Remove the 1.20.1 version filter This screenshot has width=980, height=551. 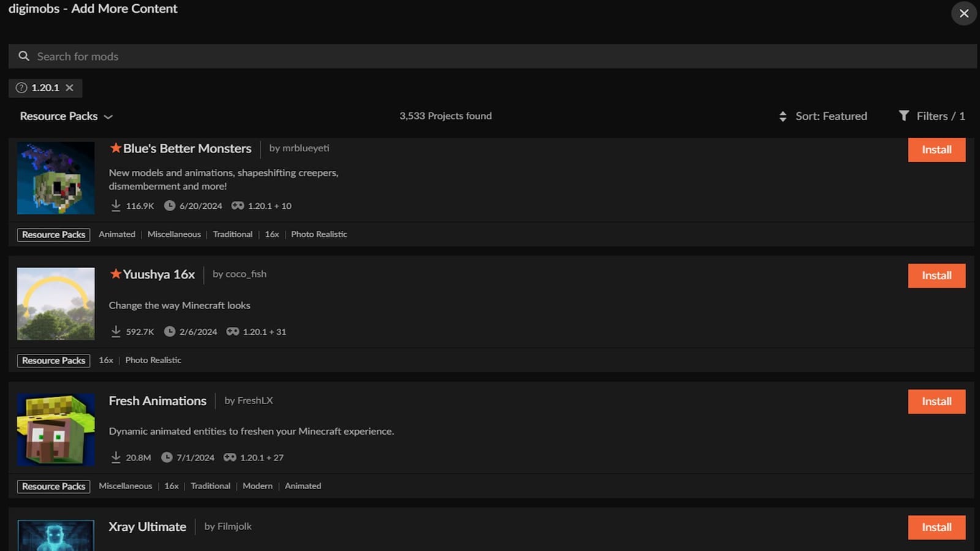[70, 88]
